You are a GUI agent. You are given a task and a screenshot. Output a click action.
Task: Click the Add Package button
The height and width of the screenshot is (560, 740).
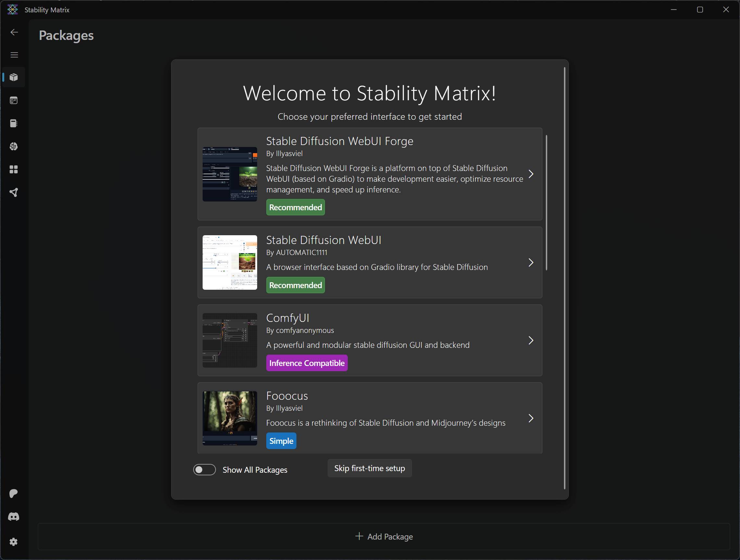tap(384, 537)
